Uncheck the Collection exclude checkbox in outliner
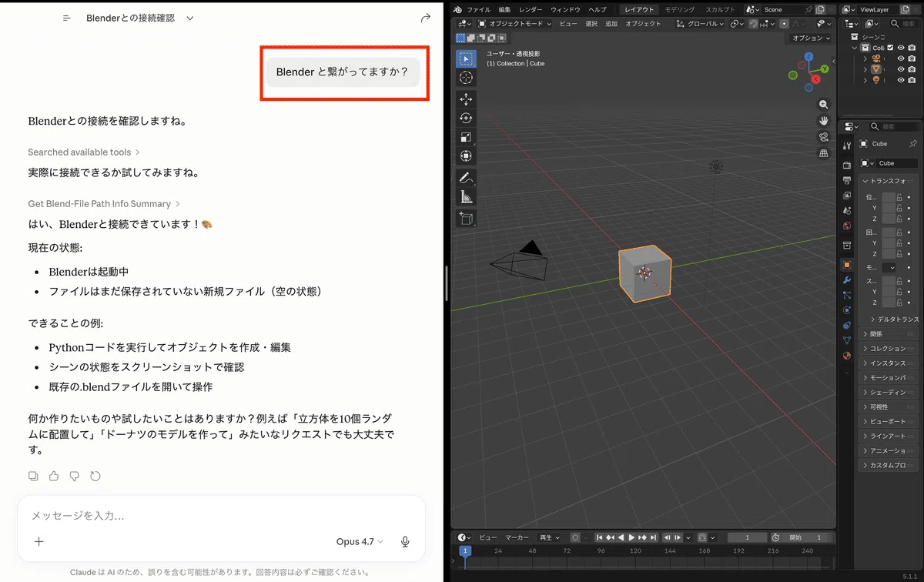Screen dimensions: 924x582 point(891,48)
